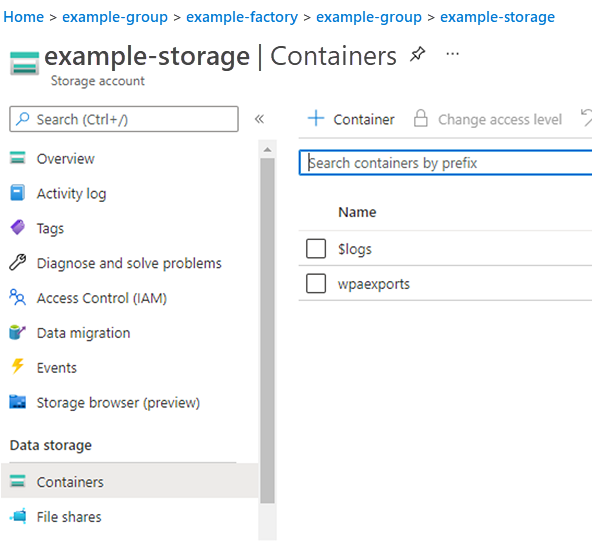This screenshot has height=543, width=592.
Task: Pin example-storage to dashboard with pin icon
Action: tap(418, 54)
